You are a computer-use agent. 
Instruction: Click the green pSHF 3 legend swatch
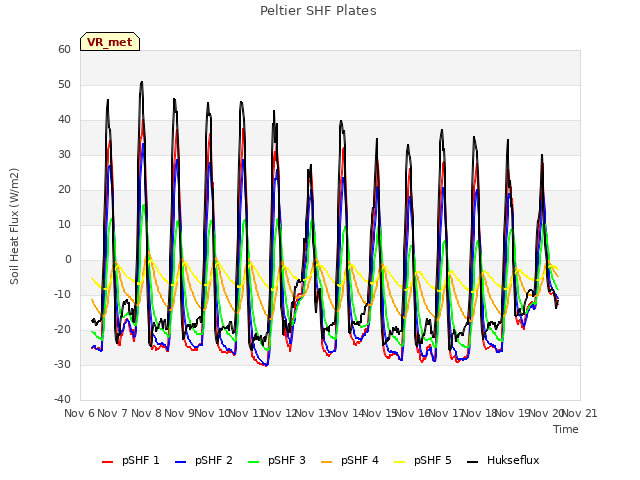(x=253, y=462)
